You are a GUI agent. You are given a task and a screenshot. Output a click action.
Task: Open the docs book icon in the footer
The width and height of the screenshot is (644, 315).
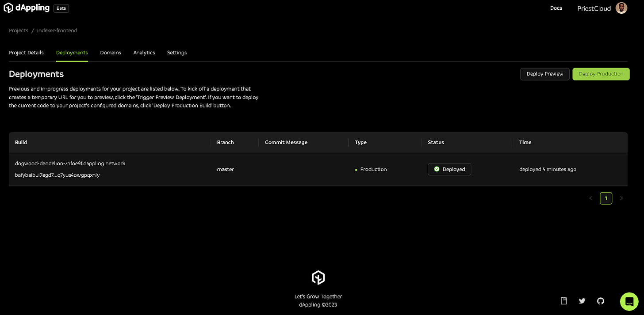point(563,301)
